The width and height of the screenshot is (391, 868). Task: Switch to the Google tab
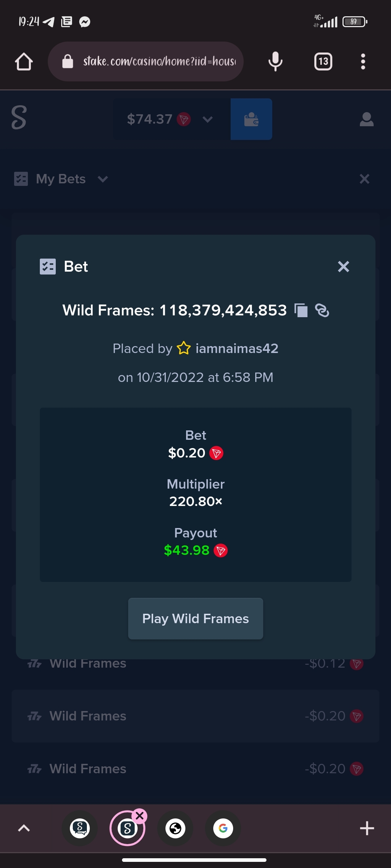(x=223, y=828)
